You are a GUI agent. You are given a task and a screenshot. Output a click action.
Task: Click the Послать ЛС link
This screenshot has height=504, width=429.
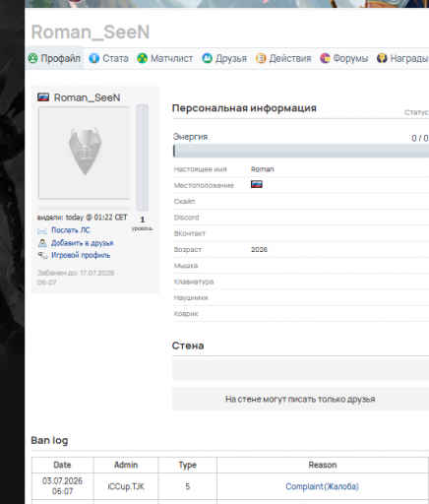point(71,230)
